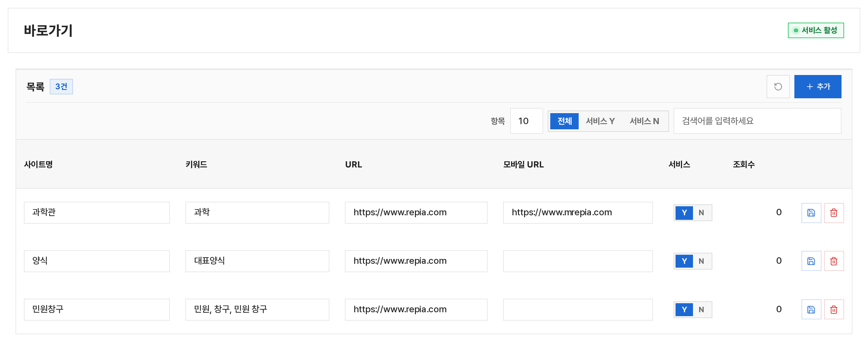Select the 전체 filter tab
This screenshot has height=342, width=868.
pyautogui.click(x=564, y=121)
